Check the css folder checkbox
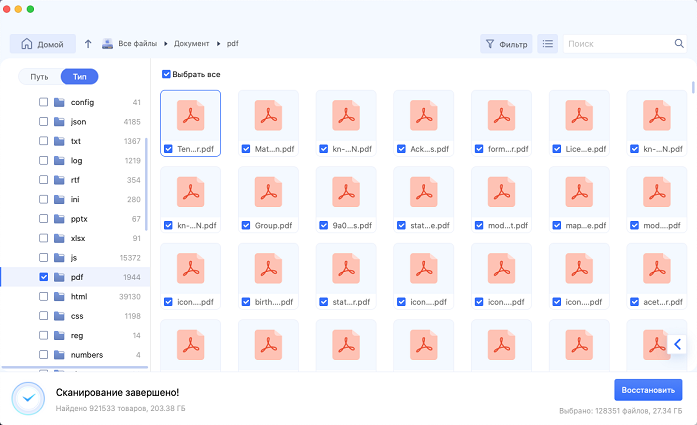This screenshot has height=425, width=697. (x=44, y=316)
